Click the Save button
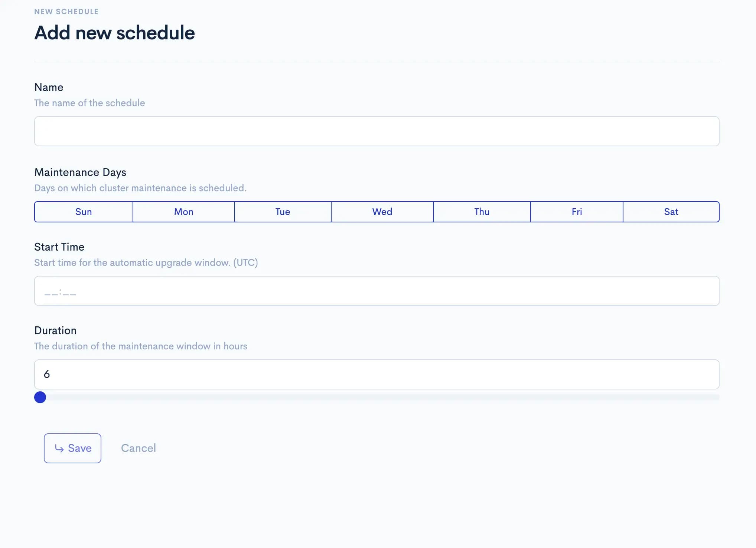The image size is (756, 548). [x=72, y=448]
